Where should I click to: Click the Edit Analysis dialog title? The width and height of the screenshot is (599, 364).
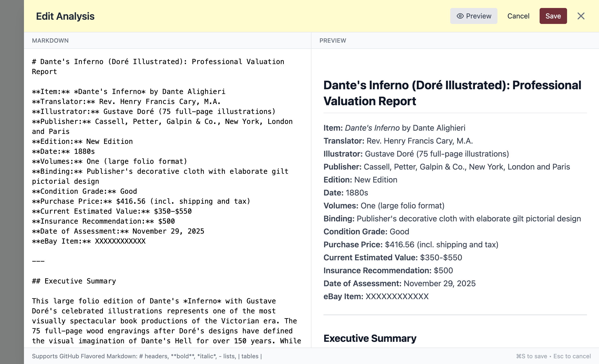point(65,16)
